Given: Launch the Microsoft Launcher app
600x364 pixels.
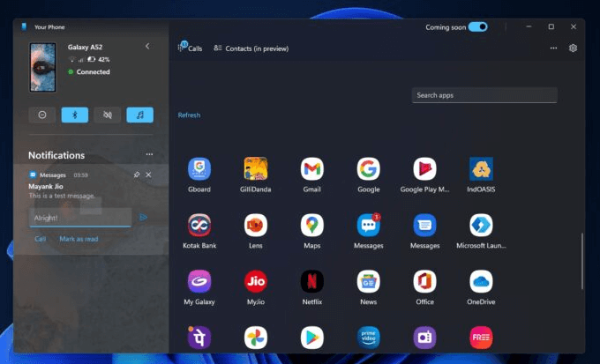Looking at the screenshot, I should [481, 225].
